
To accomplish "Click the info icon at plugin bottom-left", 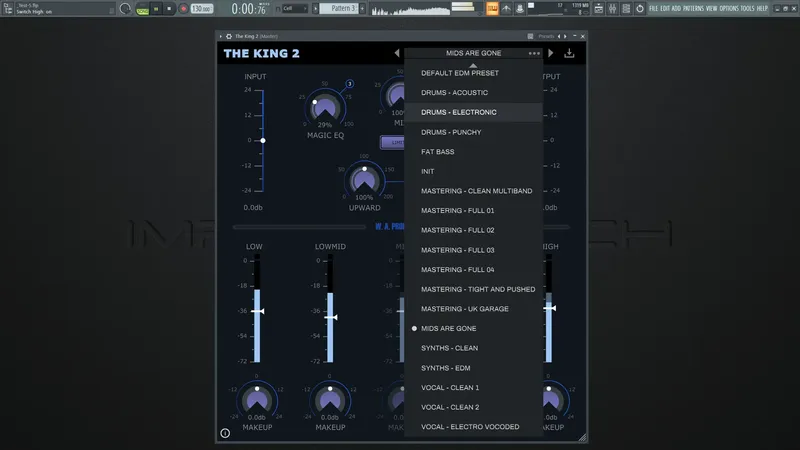I will pyautogui.click(x=225, y=433).
